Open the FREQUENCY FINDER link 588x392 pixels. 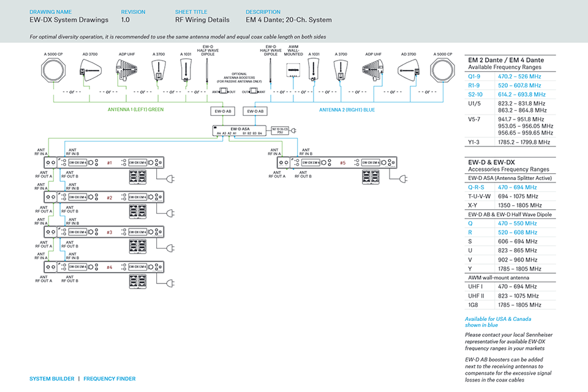click(x=110, y=379)
